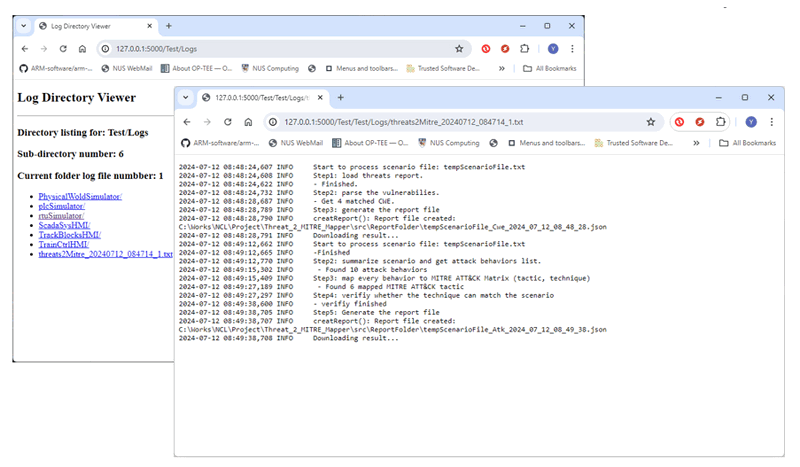Open Trusted Software De... bookmark in front window
The width and height of the screenshot is (800, 467).
point(634,143)
